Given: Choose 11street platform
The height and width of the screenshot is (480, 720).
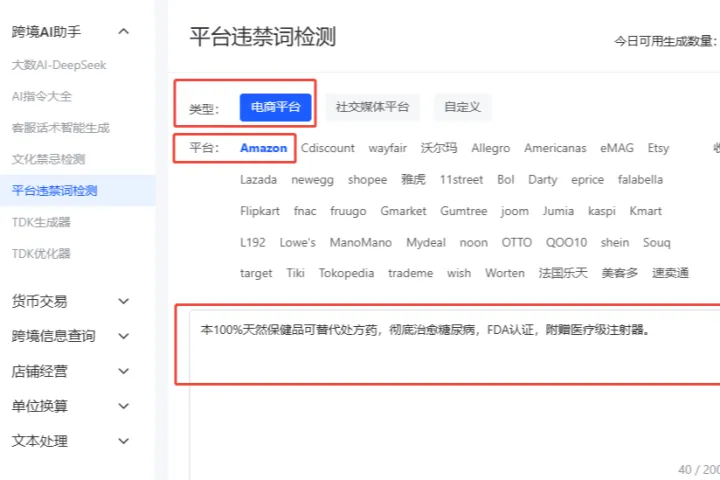Looking at the screenshot, I should click(461, 180).
